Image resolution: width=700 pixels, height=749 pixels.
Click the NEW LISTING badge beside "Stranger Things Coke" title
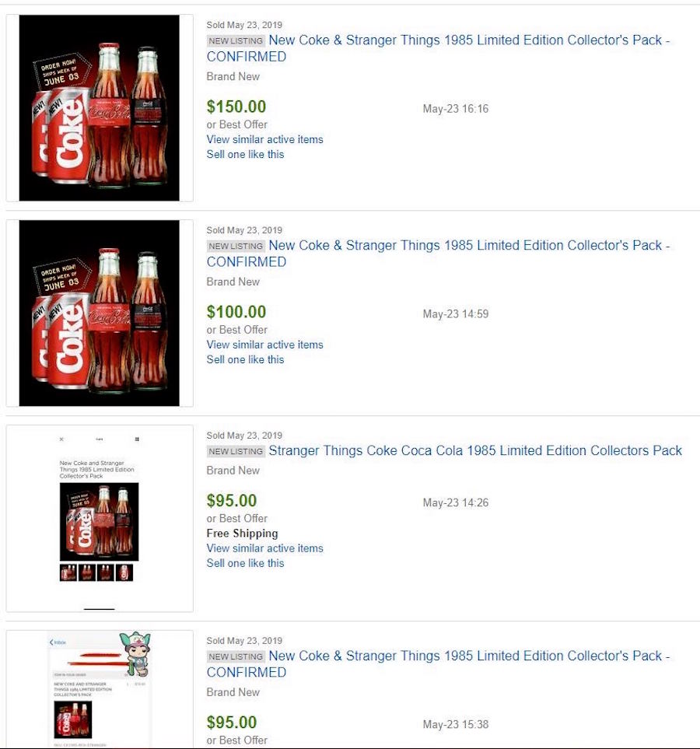pos(236,451)
